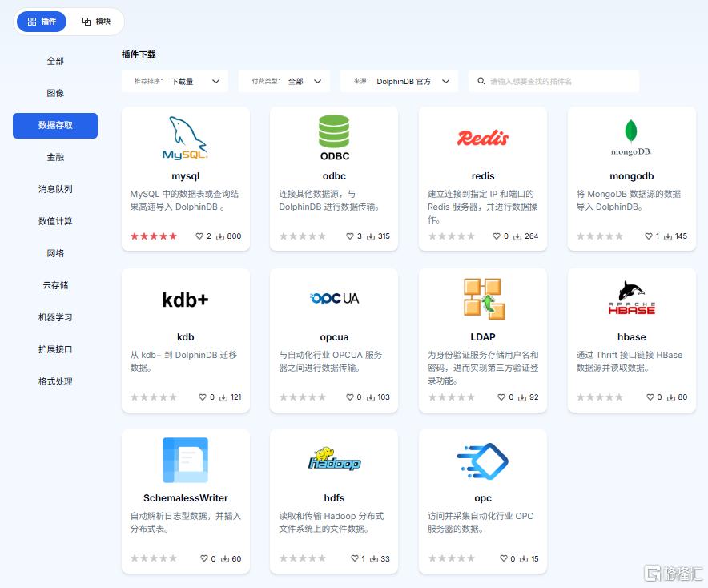
Task: Open the Apache HBase orca logo
Action: pyautogui.click(x=631, y=298)
